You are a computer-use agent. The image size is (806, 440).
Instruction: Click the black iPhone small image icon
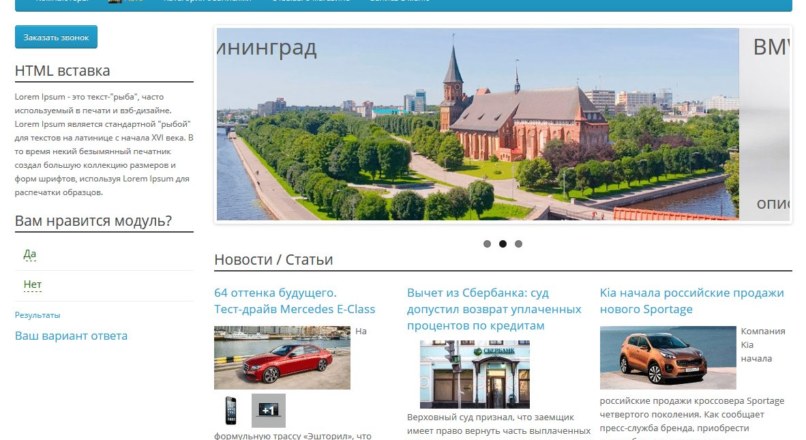(x=231, y=410)
